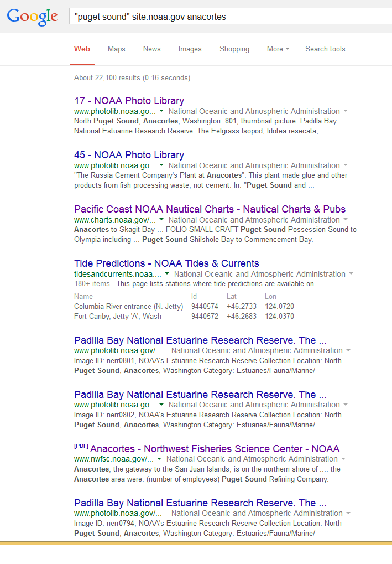The height and width of the screenshot is (564, 392).
Task: Switch to the Maps tab
Action: (117, 49)
